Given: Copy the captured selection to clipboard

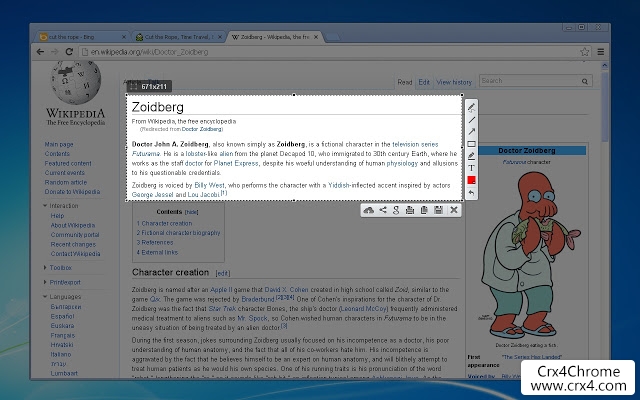Looking at the screenshot, I should (x=424, y=210).
